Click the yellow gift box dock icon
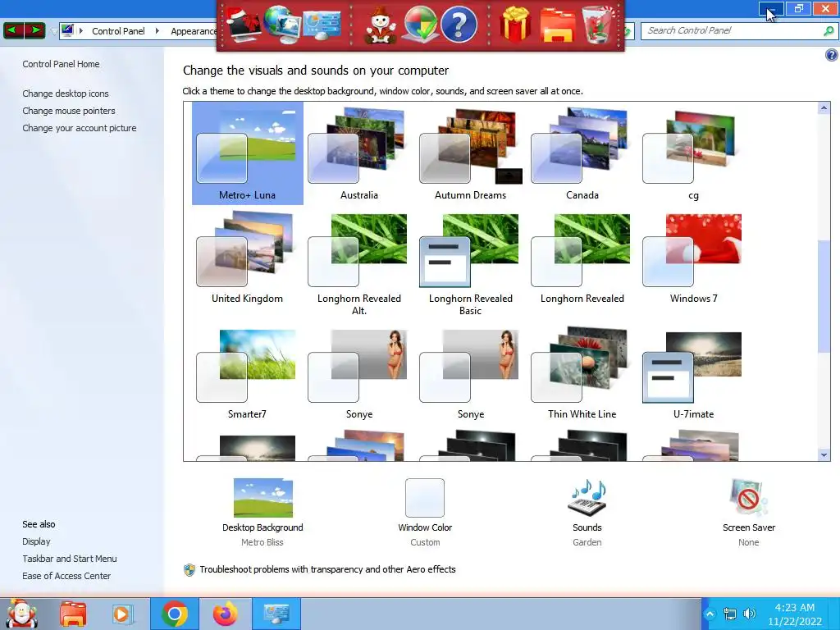Screen dimensions: 840x630 pos(515,24)
